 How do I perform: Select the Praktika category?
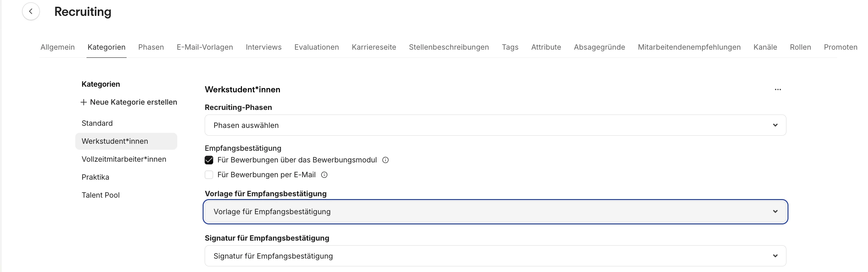pyautogui.click(x=95, y=177)
